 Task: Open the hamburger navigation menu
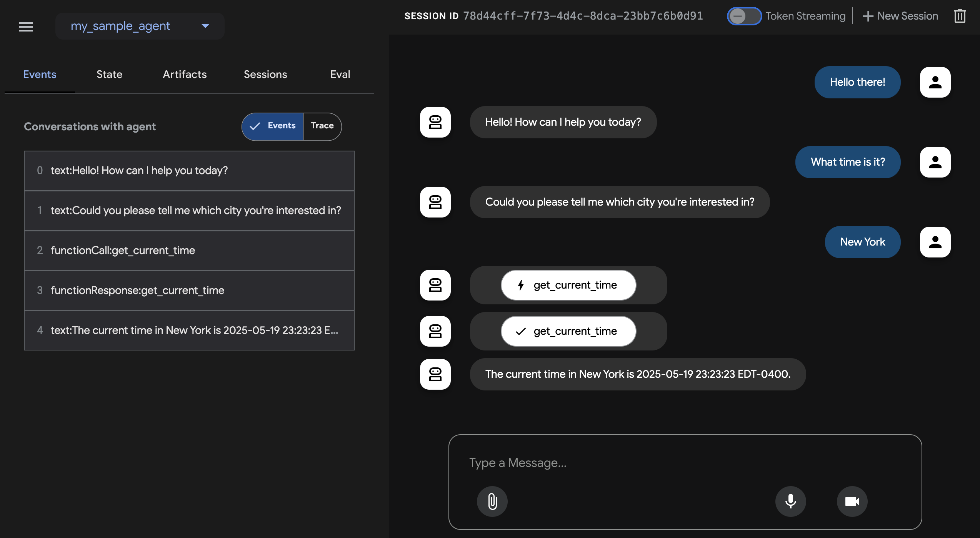click(x=26, y=26)
